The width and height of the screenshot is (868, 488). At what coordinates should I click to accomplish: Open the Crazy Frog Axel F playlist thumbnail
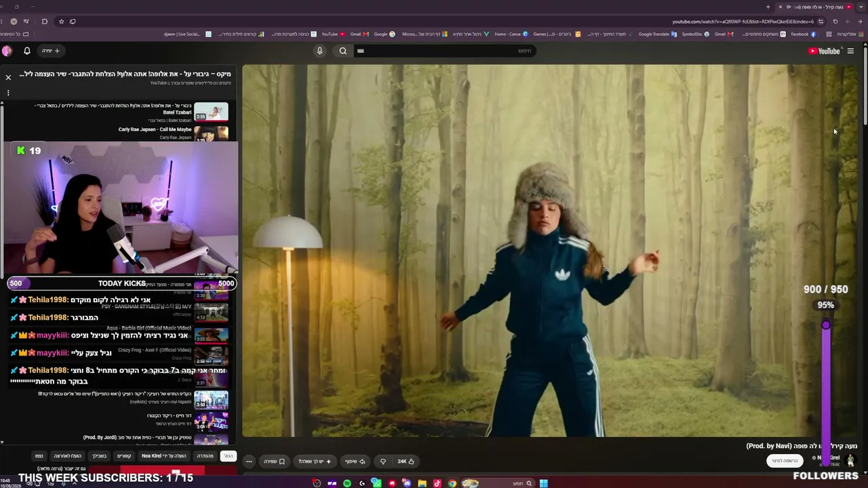(x=211, y=357)
